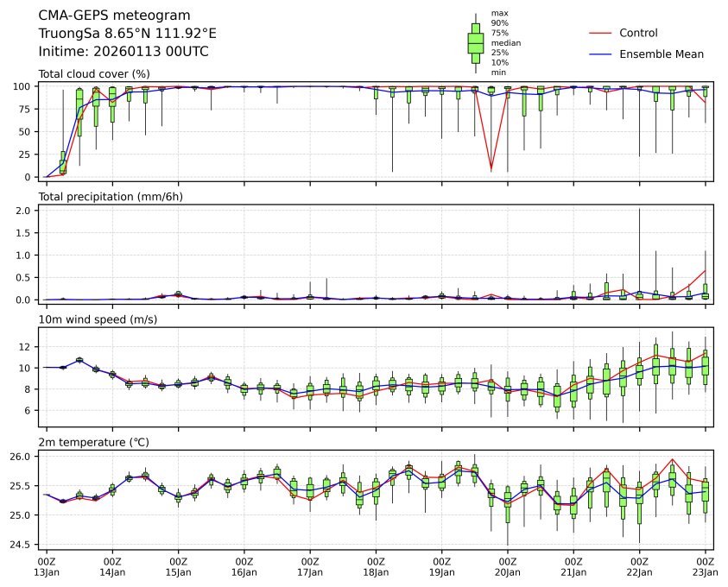
Task: Click the blue Ensemble Mean legend line
Action: (x=600, y=54)
